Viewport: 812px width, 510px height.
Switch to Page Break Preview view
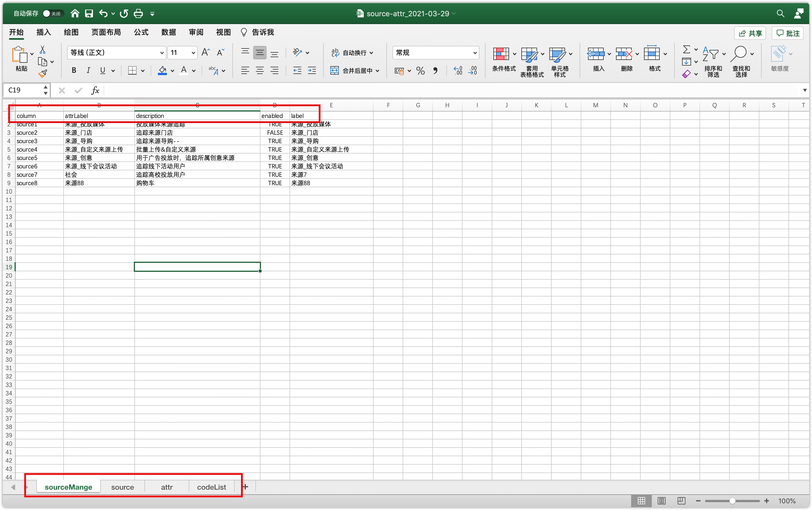(681, 501)
